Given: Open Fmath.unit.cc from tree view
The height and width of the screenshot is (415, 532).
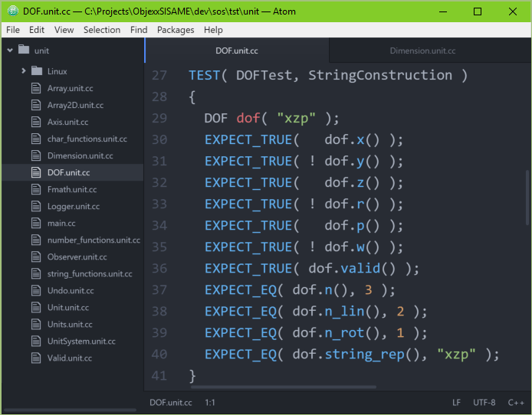Looking at the screenshot, I should [72, 189].
